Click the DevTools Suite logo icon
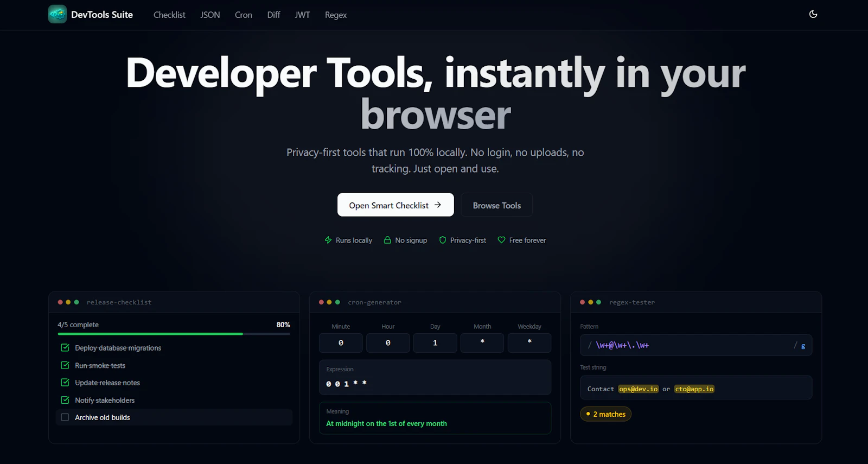Screen dimensions: 868x464 [58, 15]
